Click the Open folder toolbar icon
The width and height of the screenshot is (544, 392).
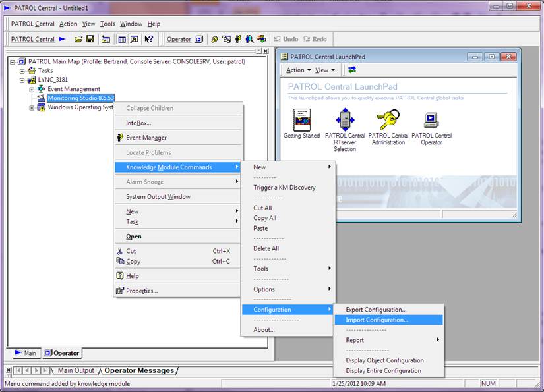point(78,39)
